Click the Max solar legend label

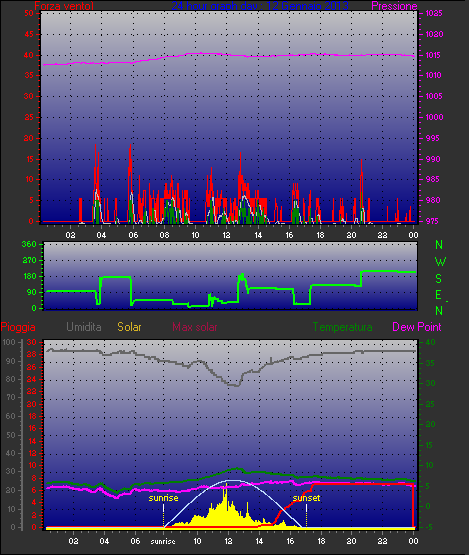[x=195, y=327]
